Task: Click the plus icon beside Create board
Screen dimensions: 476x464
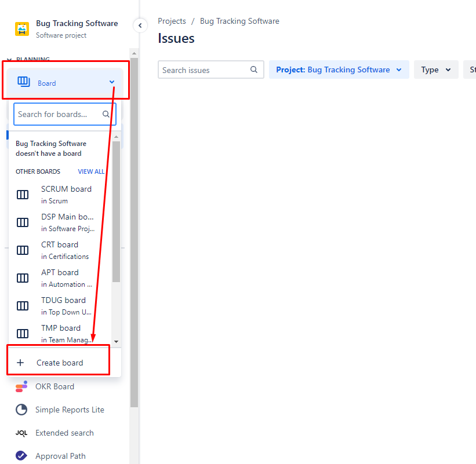Action: (x=20, y=363)
